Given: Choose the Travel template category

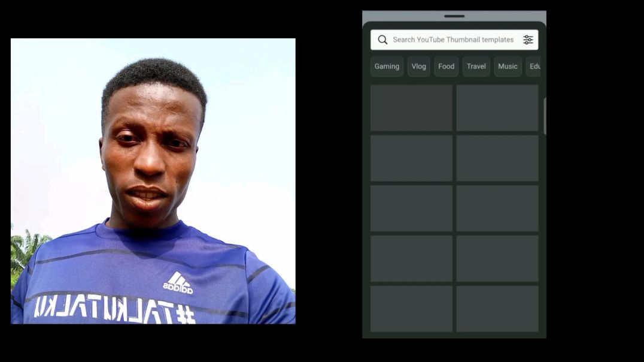Looking at the screenshot, I should tap(475, 67).
